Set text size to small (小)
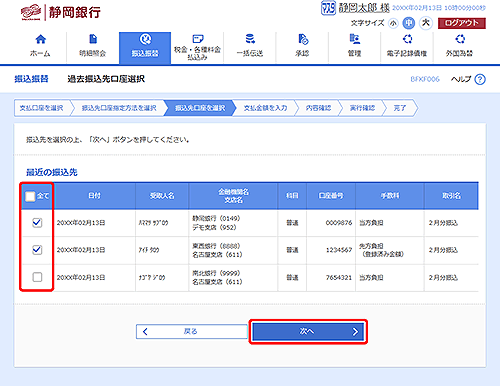The image size is (500, 386). coord(394,23)
